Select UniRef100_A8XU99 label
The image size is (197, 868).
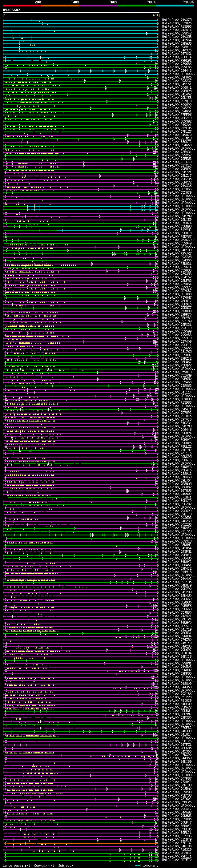click(x=177, y=399)
